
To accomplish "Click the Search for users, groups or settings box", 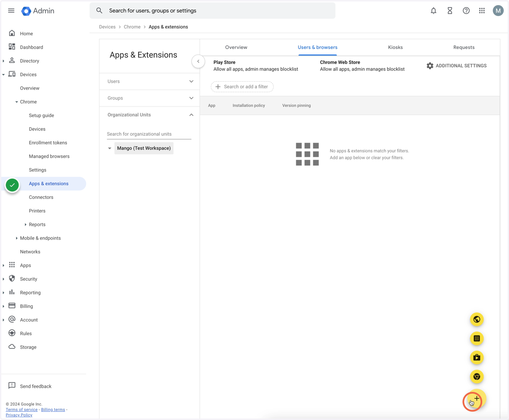I will pos(213,11).
